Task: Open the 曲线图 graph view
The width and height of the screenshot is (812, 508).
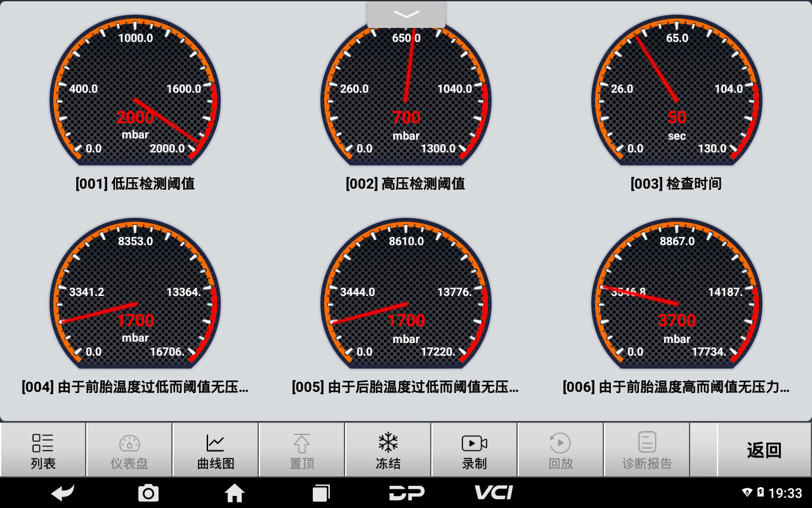Action: tap(216, 450)
